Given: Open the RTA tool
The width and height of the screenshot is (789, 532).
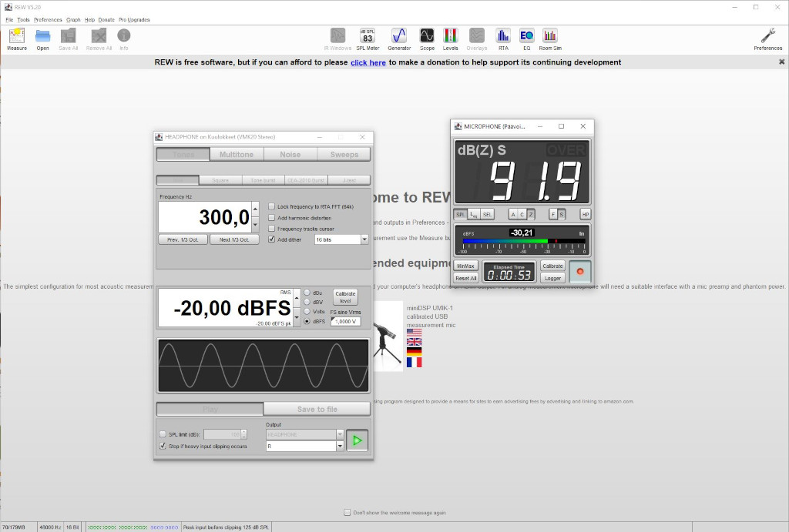Looking at the screenshot, I should [x=503, y=39].
